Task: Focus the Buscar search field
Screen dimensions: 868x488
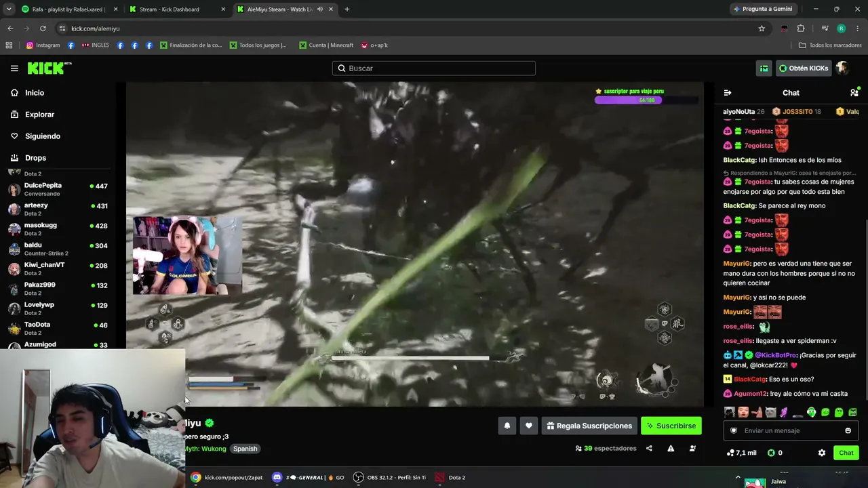Action: click(x=434, y=68)
